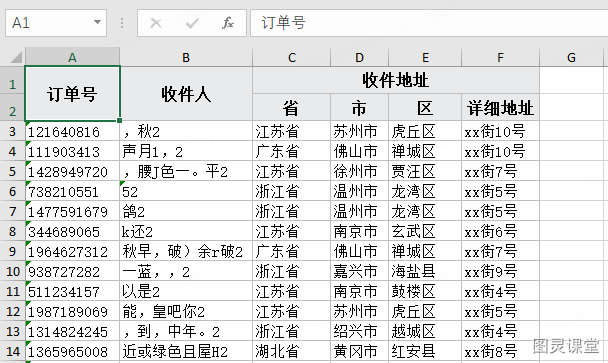The image size is (608, 363).
Task: Click the 区 header cell
Action: [x=425, y=107]
